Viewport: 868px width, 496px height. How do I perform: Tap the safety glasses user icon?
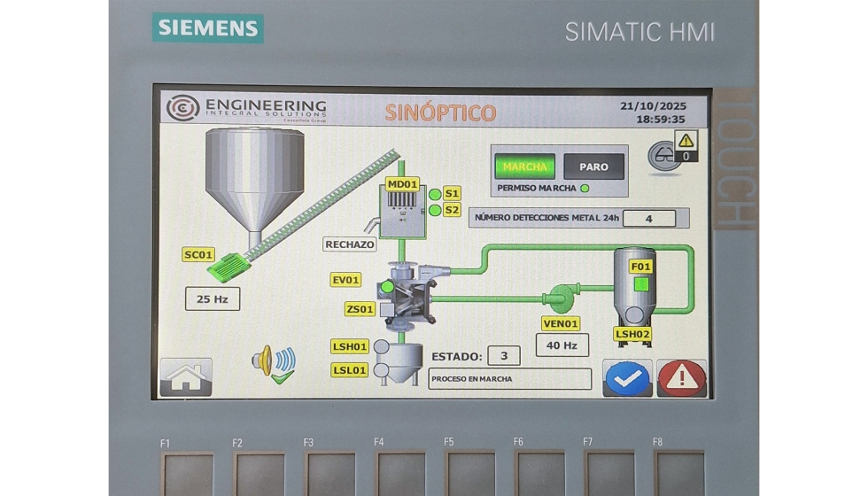(x=663, y=157)
